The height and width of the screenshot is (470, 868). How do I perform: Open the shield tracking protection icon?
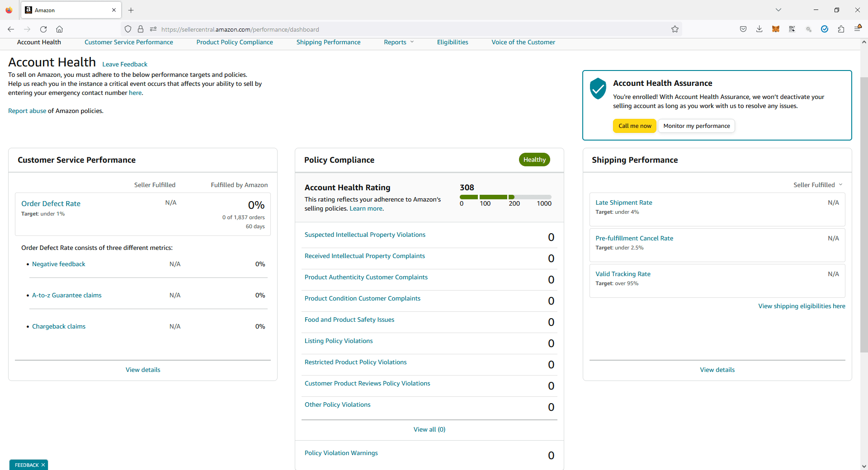point(128,29)
